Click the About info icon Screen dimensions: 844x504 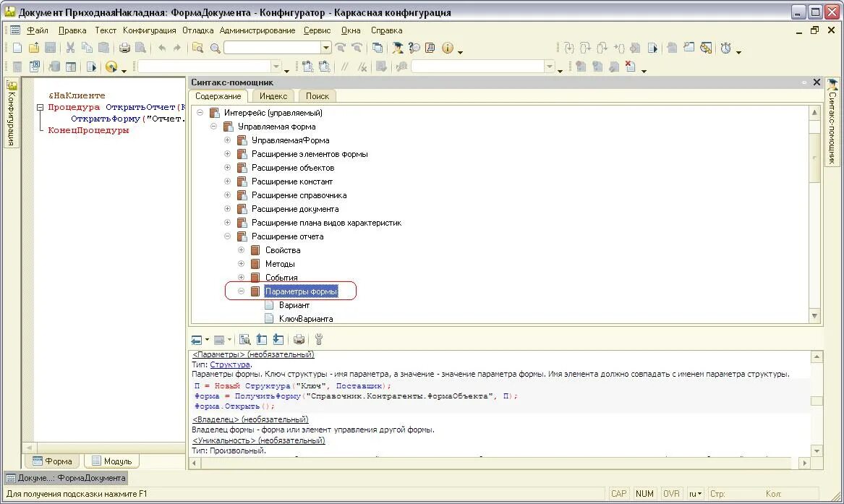(447, 48)
